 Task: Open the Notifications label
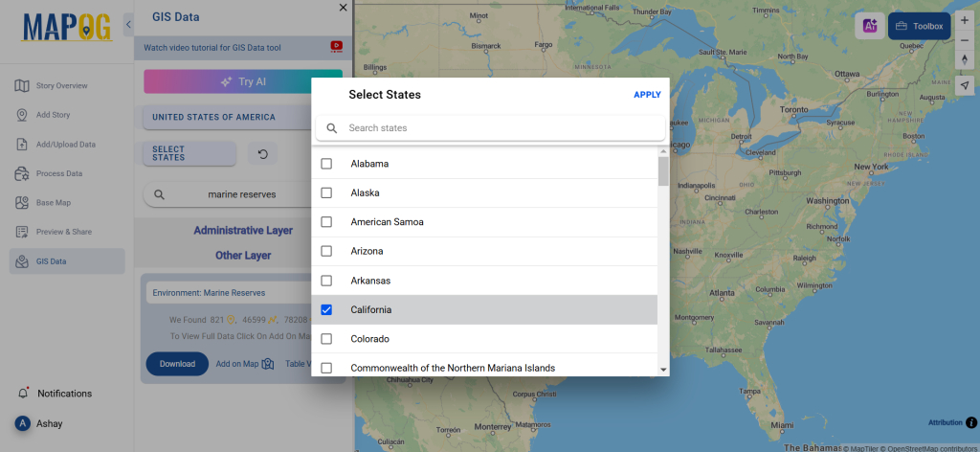64,394
